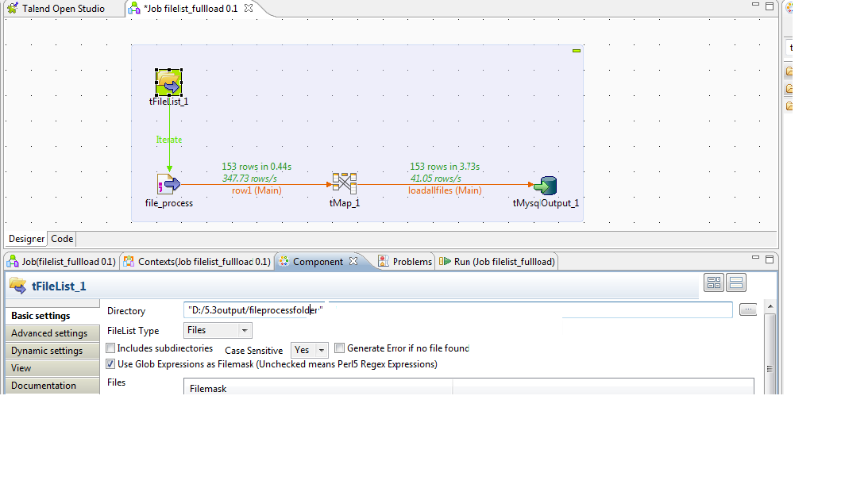Image resolution: width=868 pixels, height=488 pixels.
Task: Enable Generate Error if no file found
Action: [340, 348]
